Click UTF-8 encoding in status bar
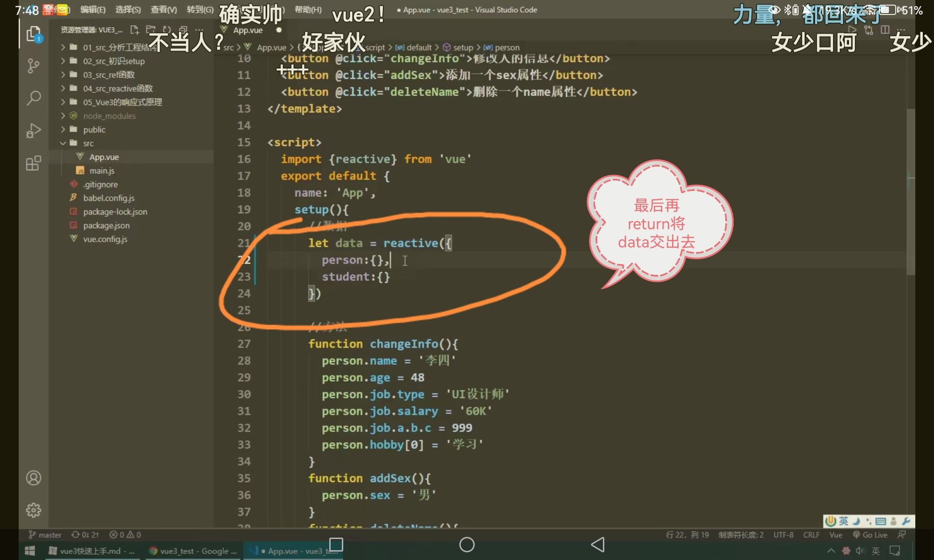Viewport: 934px width, 560px height. 783,535
